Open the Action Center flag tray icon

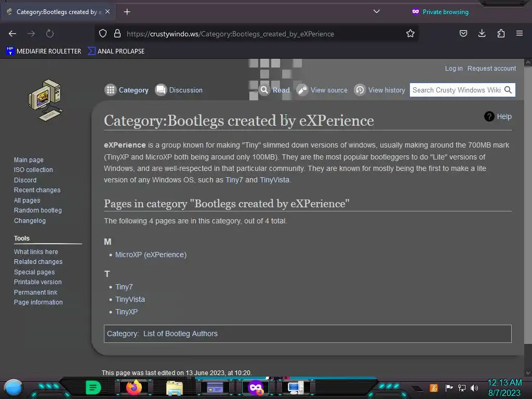click(x=449, y=388)
